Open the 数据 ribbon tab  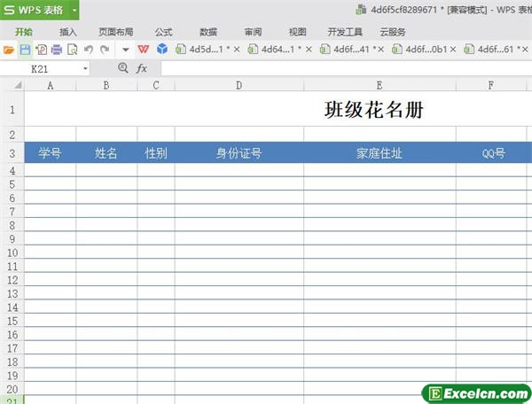coord(208,32)
